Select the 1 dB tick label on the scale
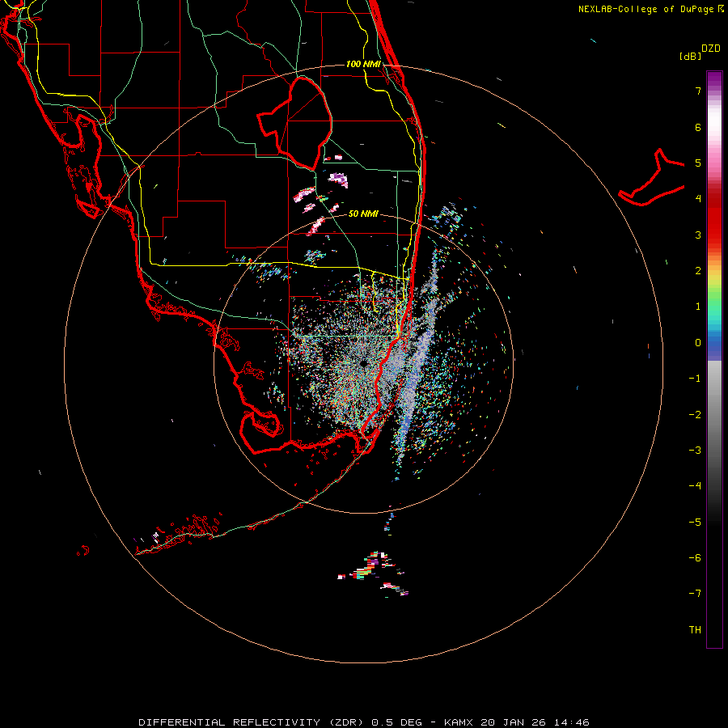Screen dimensions: 728x728 [x=698, y=307]
